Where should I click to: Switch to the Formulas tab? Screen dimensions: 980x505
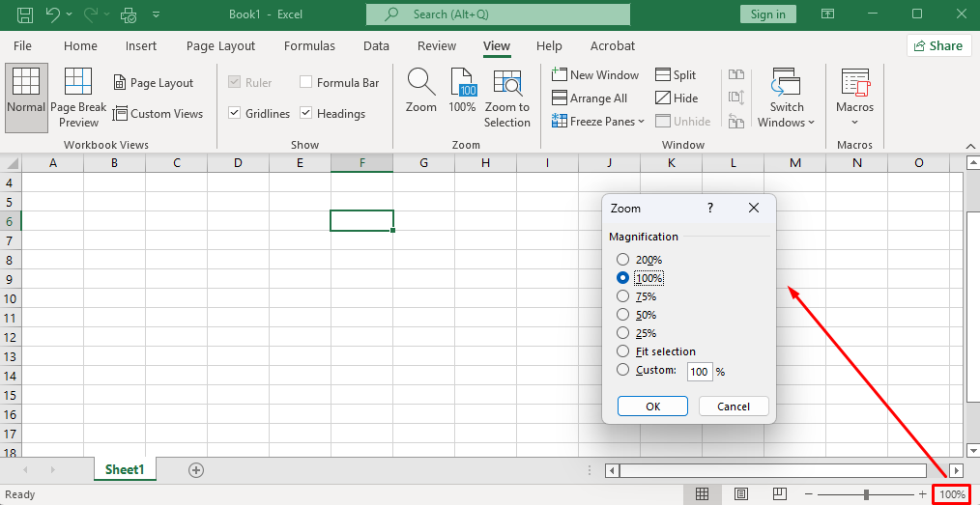click(x=309, y=45)
